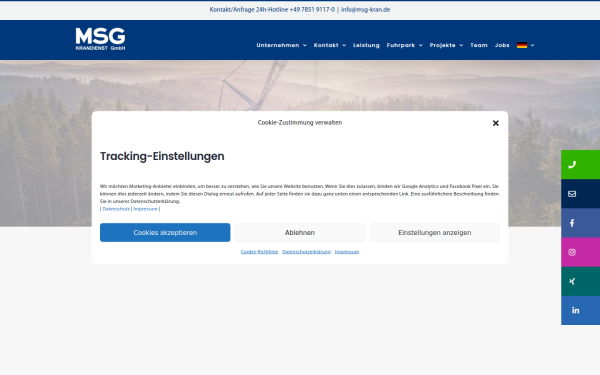Open the Xing sidebar icon
This screenshot has width=600, height=375.
(x=572, y=281)
